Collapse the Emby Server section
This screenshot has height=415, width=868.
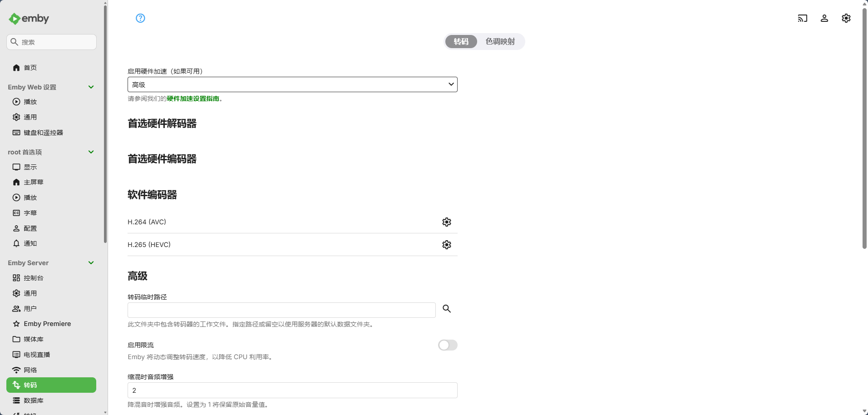tap(91, 263)
